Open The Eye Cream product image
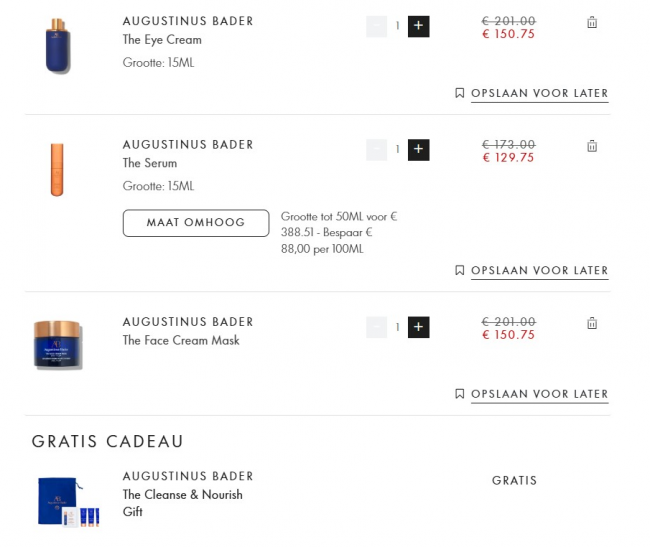This screenshot has width=650, height=547. tap(58, 45)
